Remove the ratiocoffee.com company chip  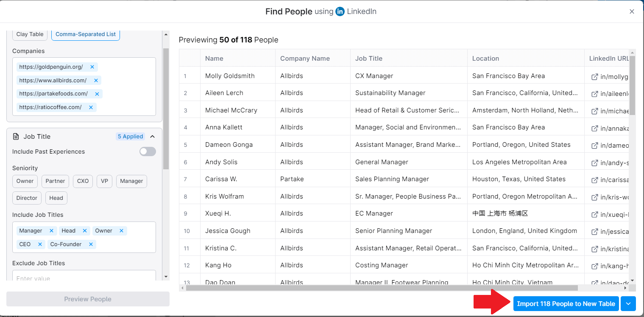91,107
